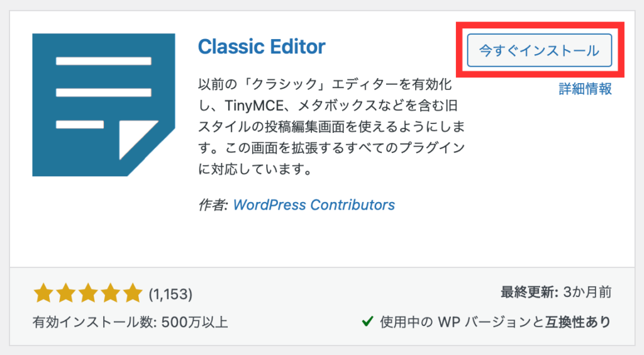644x355 pixels.
Task: Select the second rating star
Action: (x=65, y=293)
